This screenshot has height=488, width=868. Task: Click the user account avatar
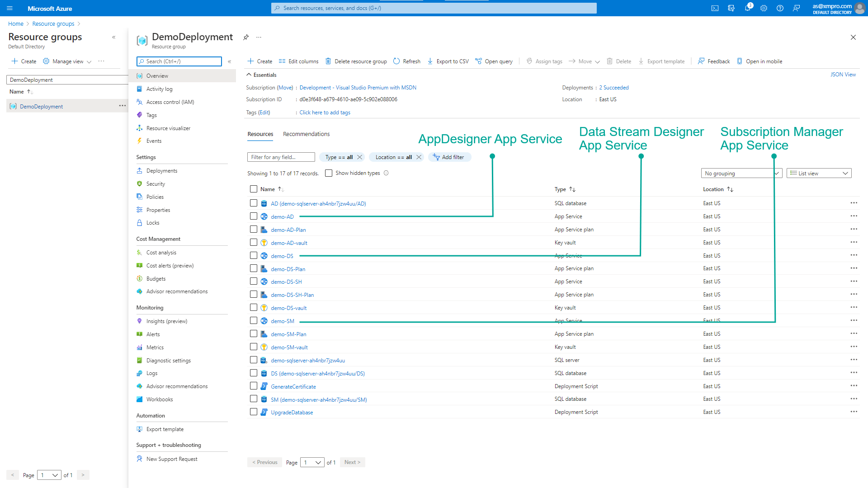coord(859,9)
